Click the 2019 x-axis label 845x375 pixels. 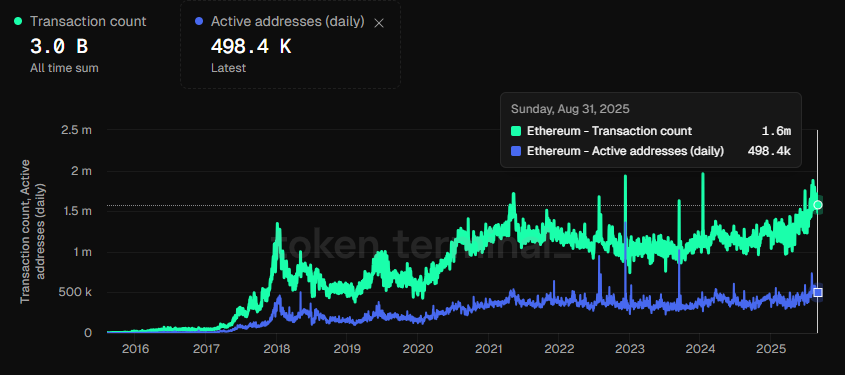point(347,349)
